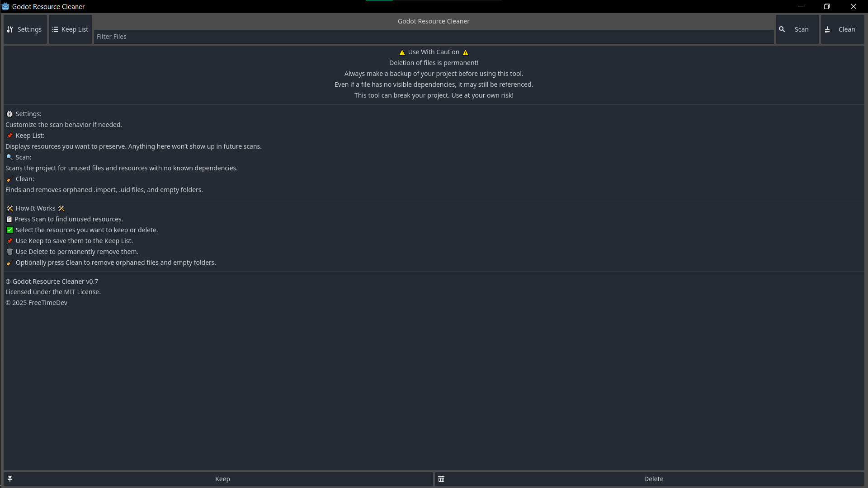Click the green checkmark emoji before Select the resources

pos(9,230)
